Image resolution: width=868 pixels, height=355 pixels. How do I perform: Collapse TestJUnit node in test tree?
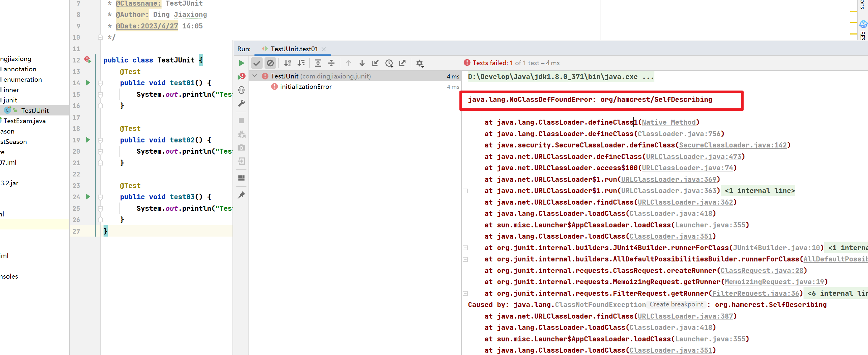255,76
